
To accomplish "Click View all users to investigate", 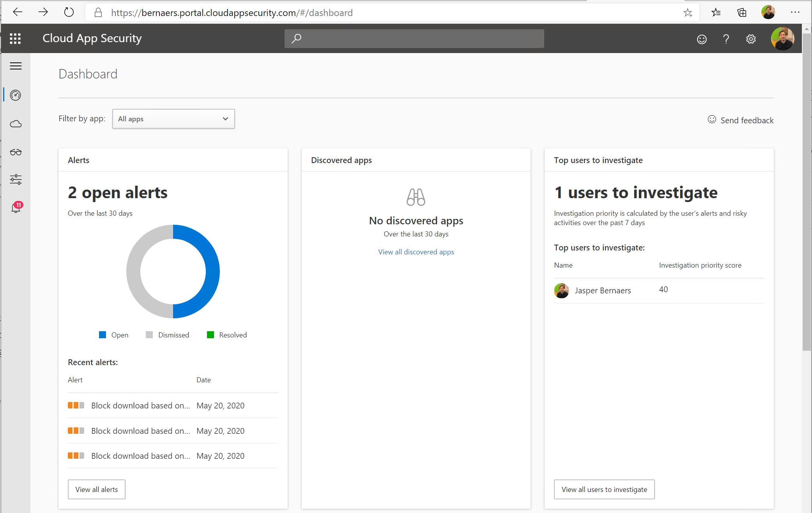I will pos(604,489).
